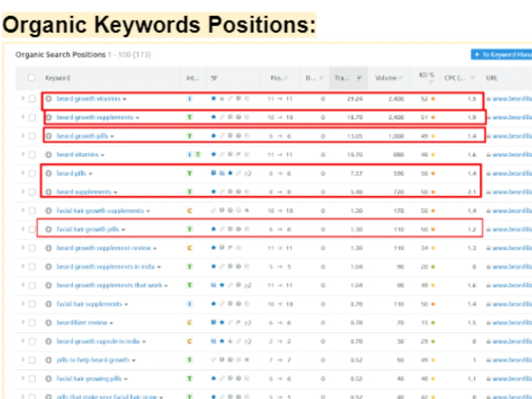Open the dropdown arrow after beard growth supplements keyword
The image size is (532, 399).
click(137, 118)
